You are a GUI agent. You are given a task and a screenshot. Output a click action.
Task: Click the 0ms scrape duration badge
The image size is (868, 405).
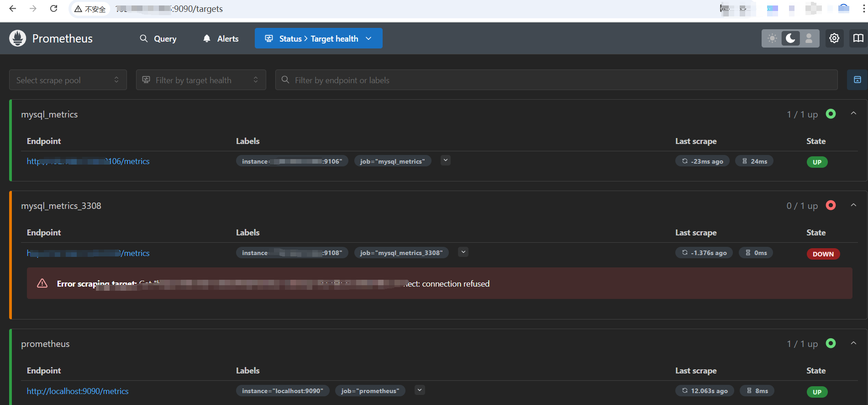pyautogui.click(x=756, y=253)
